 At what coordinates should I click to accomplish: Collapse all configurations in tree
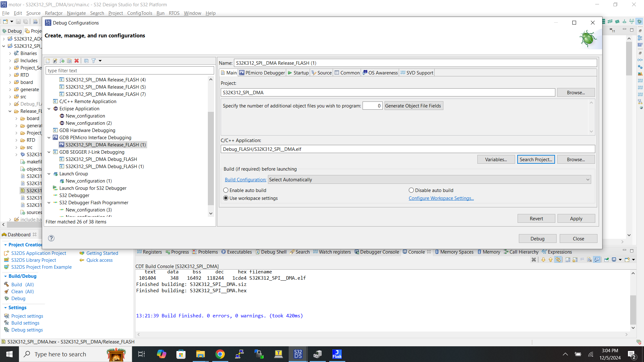click(x=86, y=61)
